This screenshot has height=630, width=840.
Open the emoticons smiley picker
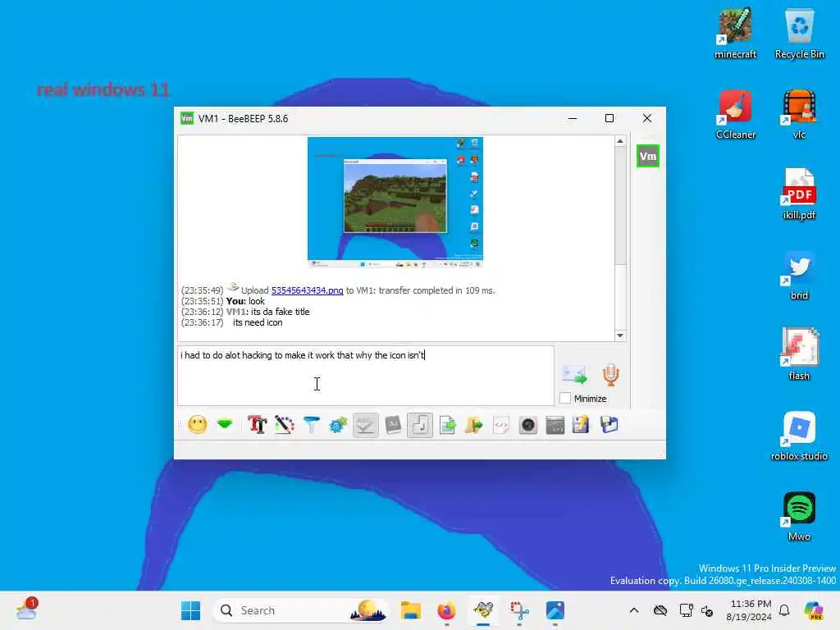tap(197, 426)
